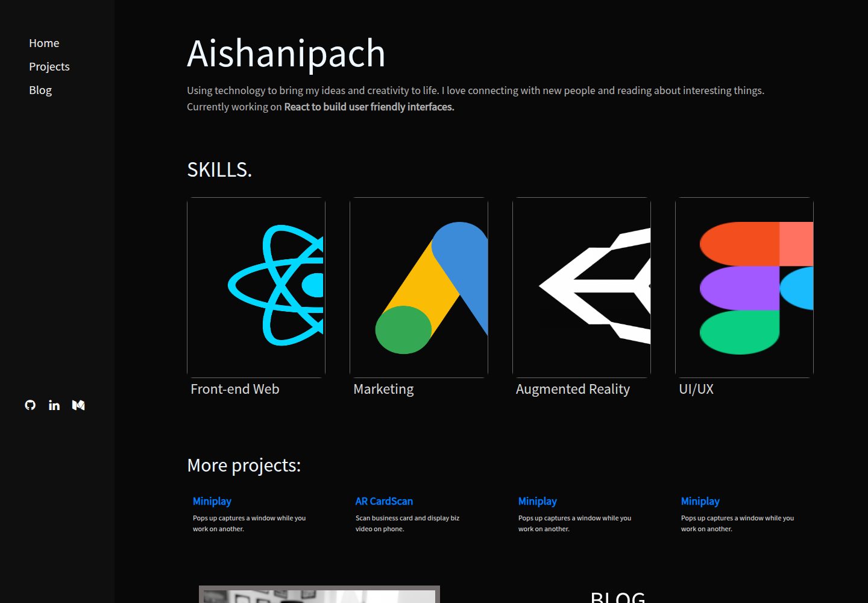The image size is (868, 603).
Task: Open the first Miniplay project link
Action: [x=212, y=501]
